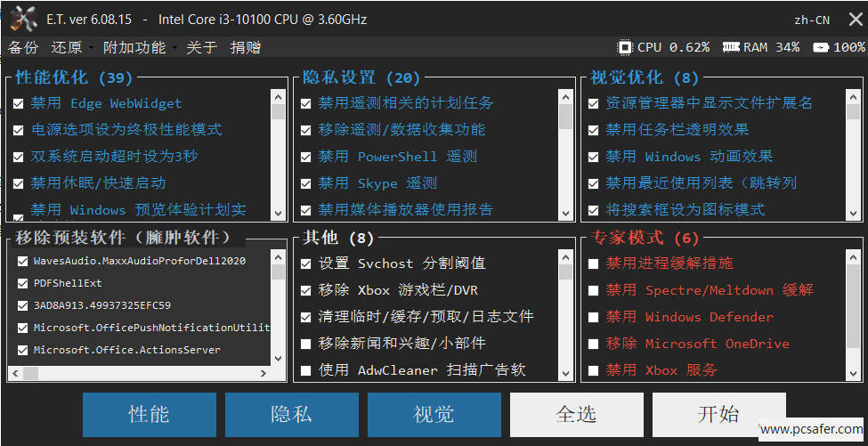Open the 关于 menu item
The image size is (868, 446).
point(201,47)
